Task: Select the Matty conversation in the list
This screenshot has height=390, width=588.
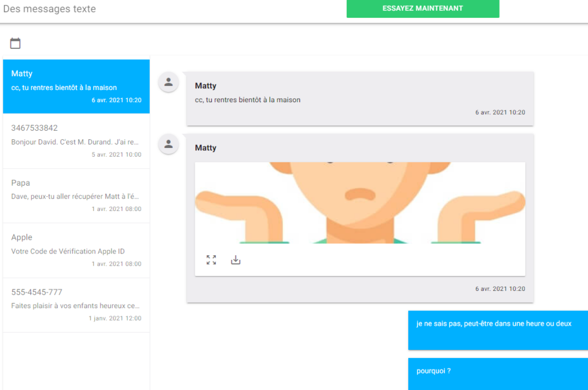Action: (76, 87)
